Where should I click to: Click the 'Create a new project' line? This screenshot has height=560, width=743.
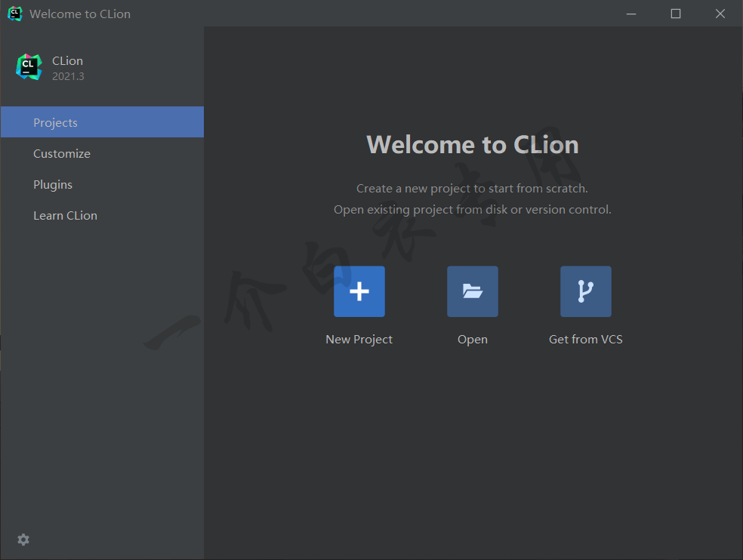click(472, 189)
